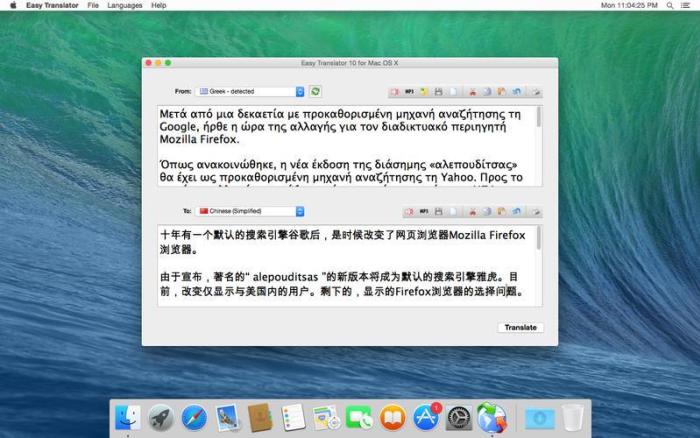Click the copy icon in the source toolbar
The image size is (700, 438).
tap(487, 92)
